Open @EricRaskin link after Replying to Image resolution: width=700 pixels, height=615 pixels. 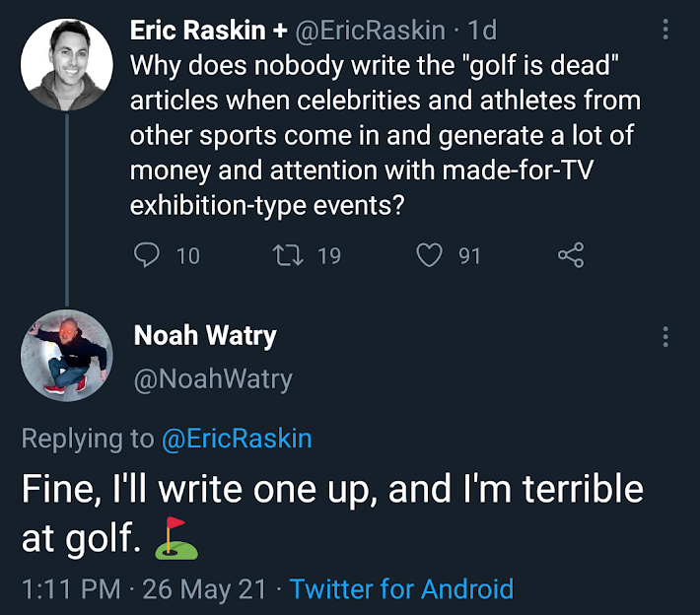(236, 439)
